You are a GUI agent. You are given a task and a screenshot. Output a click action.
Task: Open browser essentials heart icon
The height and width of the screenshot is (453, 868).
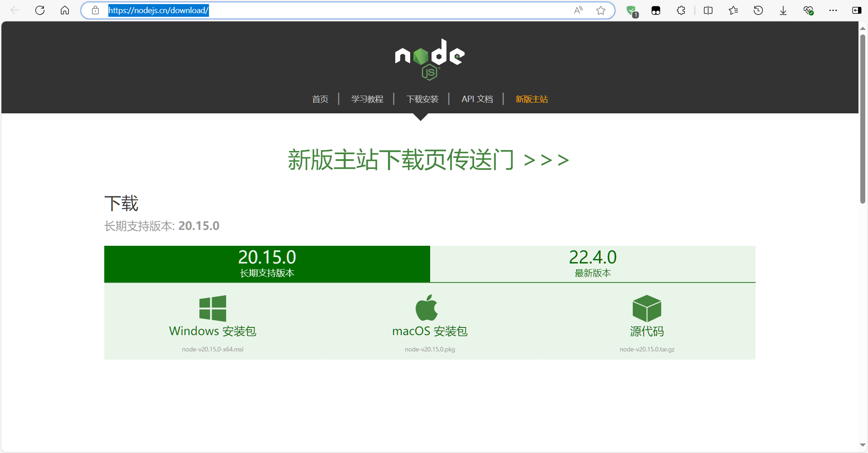point(808,10)
